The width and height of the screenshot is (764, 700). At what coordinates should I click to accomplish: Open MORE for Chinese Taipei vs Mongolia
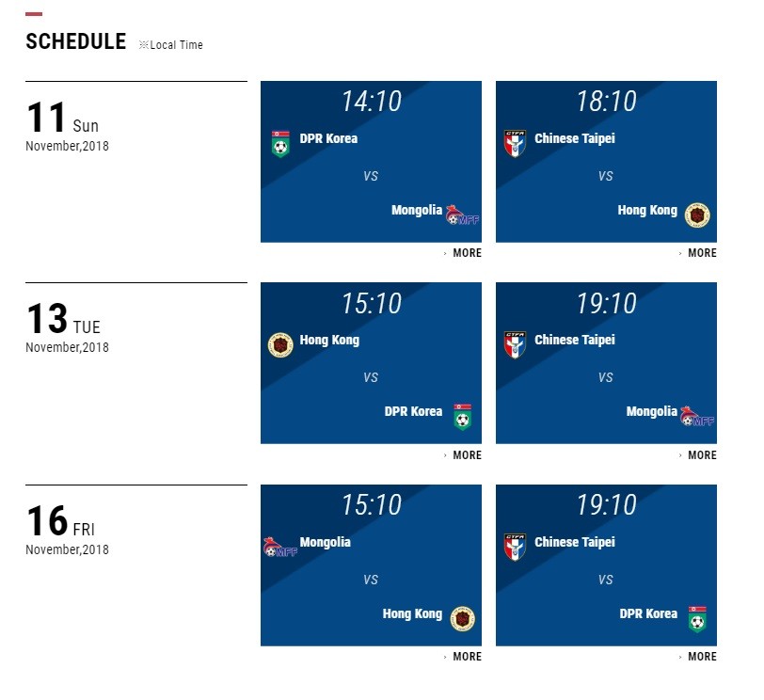click(698, 455)
